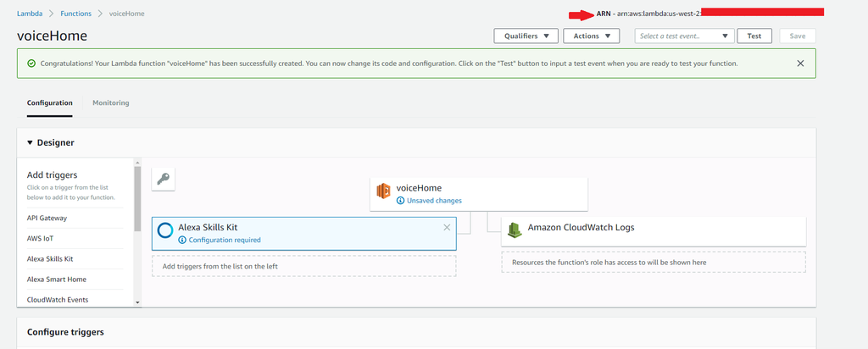Open the Actions dropdown menu
Image resolution: width=868 pixels, height=349 pixels.
(591, 36)
